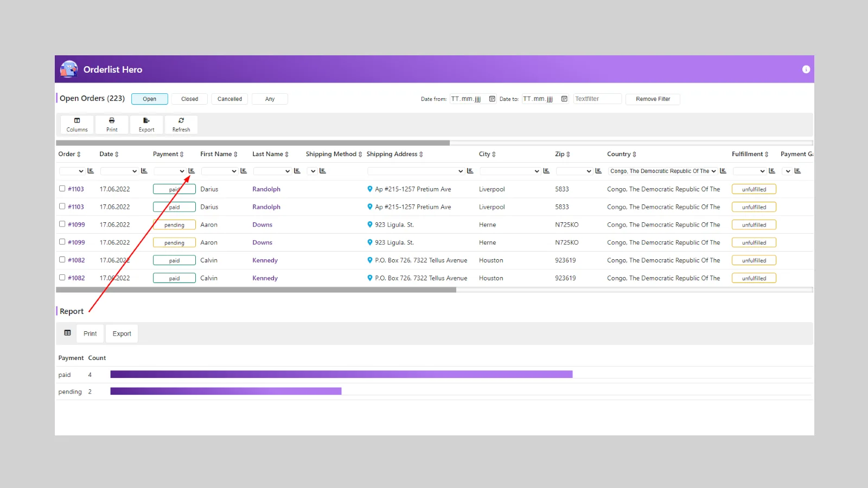Click horizontal scrollbar above the column headers
The height and width of the screenshot is (488, 868).
click(x=253, y=143)
